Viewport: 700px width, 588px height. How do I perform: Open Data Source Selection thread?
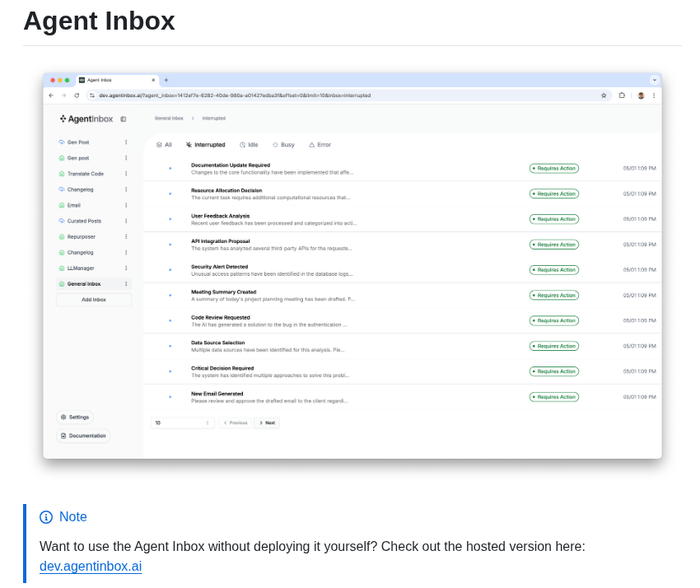[403, 346]
